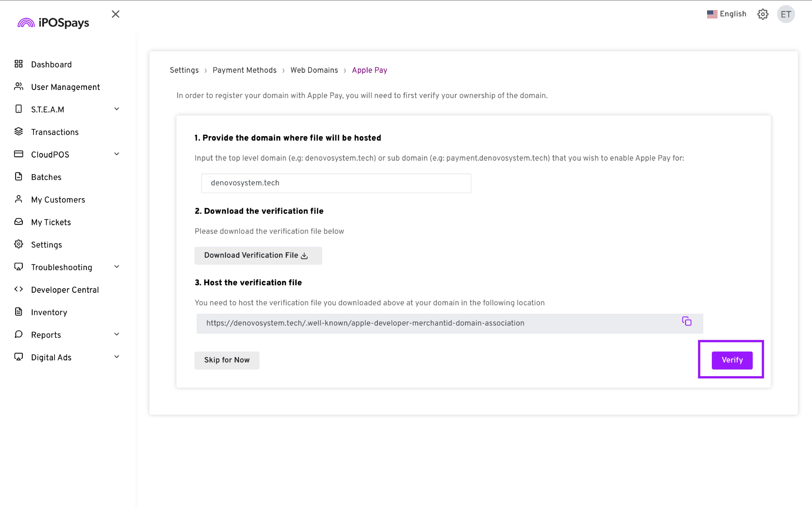Click the Transactions layers icon
Image resolution: width=812 pixels, height=507 pixels.
click(x=19, y=132)
